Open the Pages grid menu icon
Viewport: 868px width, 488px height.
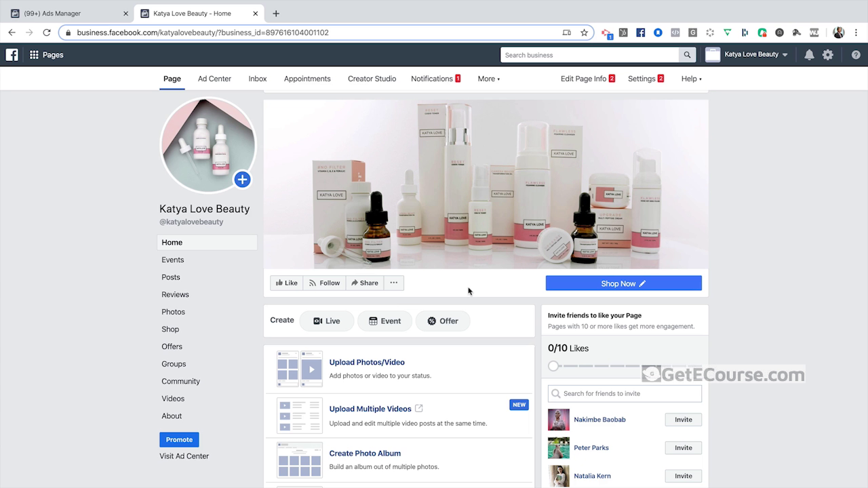point(34,55)
